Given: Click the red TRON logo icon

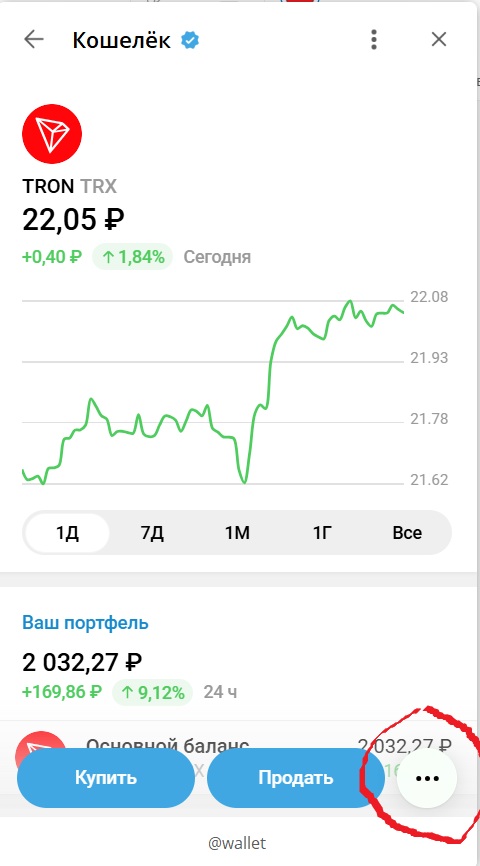Looking at the screenshot, I should [52, 134].
